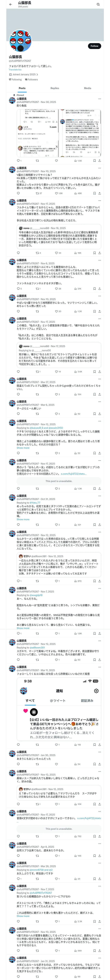The width and height of the screenshot is (110, 980).
Task: Click the Translate bio link
Action: pyautogui.click(x=15, y=70)
